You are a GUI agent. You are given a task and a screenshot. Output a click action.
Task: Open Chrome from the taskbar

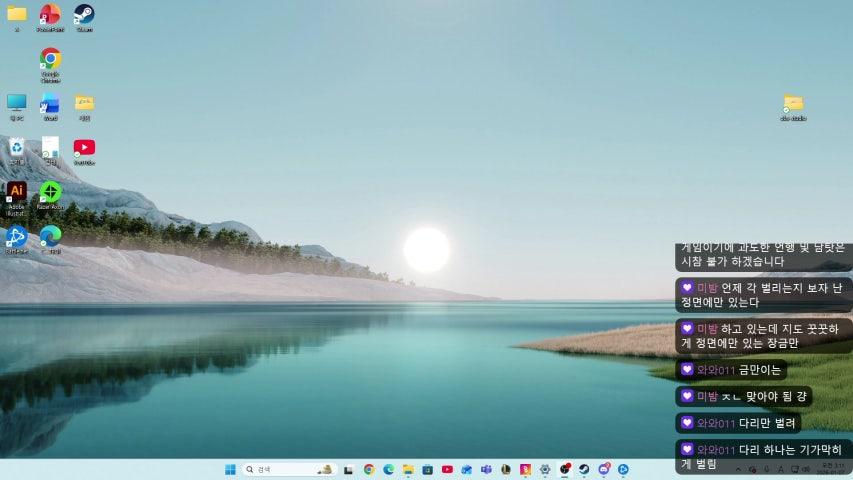[x=369, y=469]
